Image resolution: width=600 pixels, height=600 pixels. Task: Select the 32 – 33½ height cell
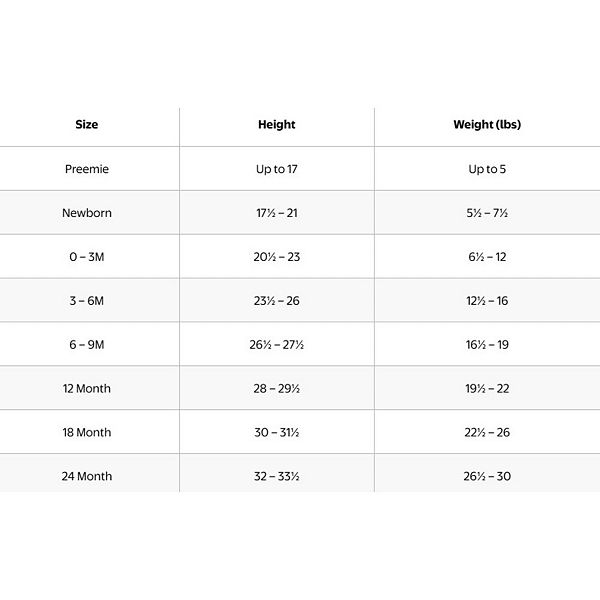pos(277,477)
